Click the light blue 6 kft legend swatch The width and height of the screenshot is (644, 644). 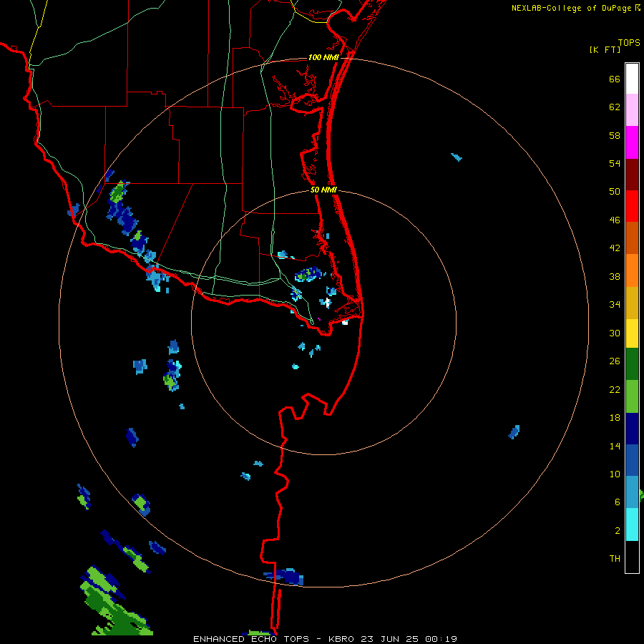[x=632, y=492]
